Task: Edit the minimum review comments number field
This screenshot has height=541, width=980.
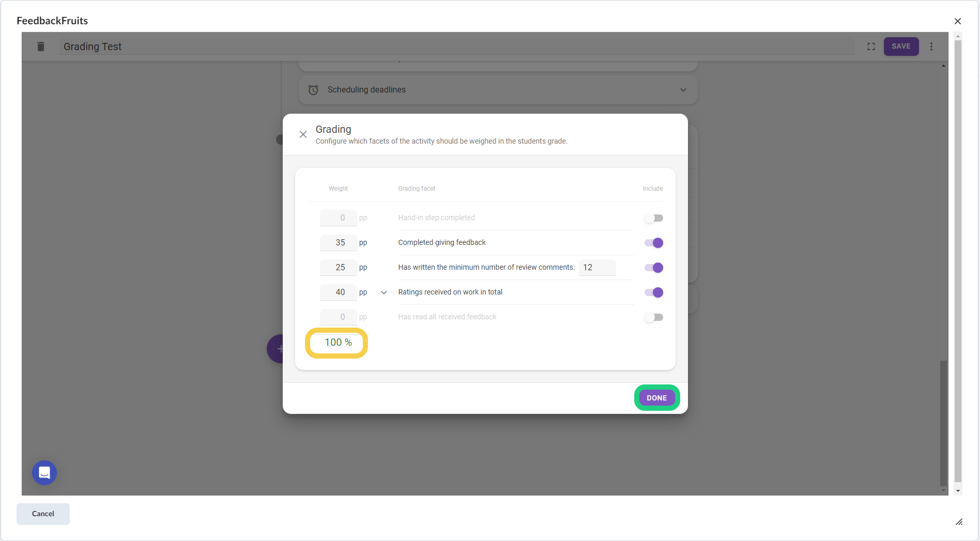Action: [597, 268]
